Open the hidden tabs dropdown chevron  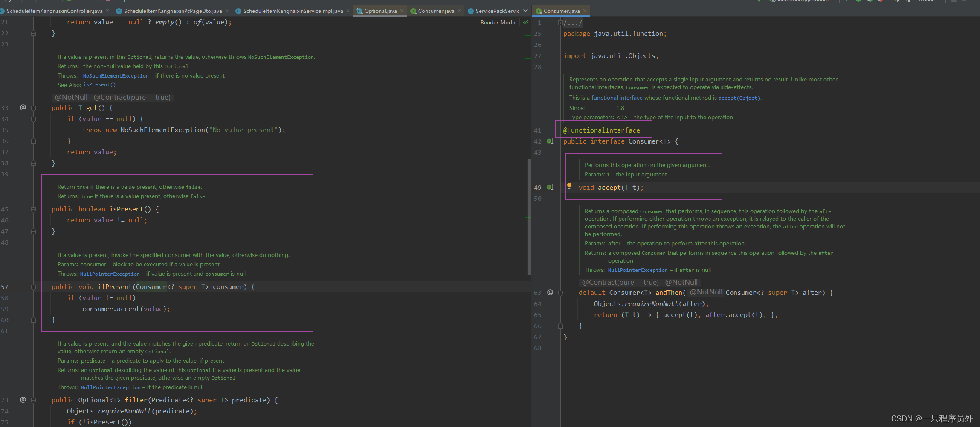click(x=525, y=11)
